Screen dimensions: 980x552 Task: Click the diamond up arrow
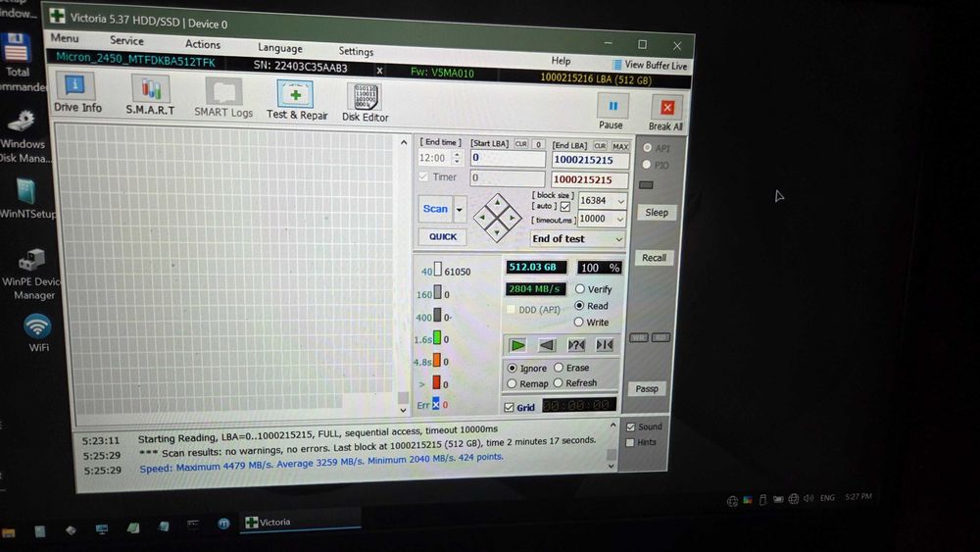[498, 203]
